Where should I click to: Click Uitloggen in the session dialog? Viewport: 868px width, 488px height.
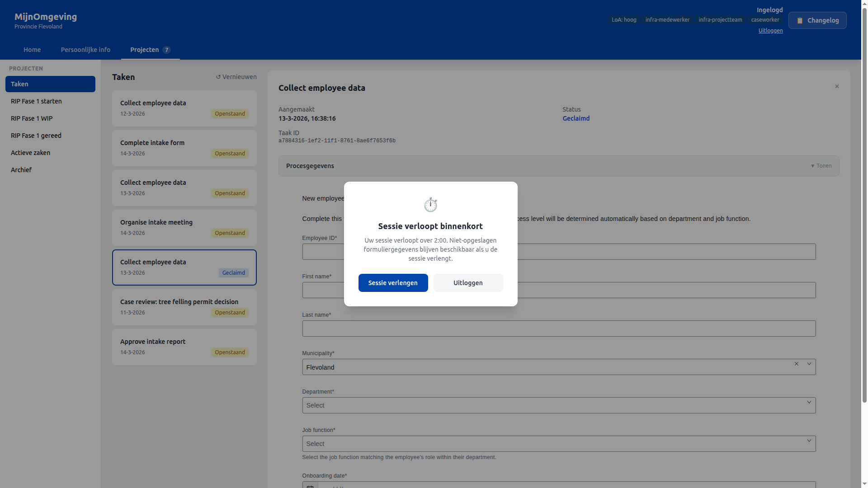[468, 282]
